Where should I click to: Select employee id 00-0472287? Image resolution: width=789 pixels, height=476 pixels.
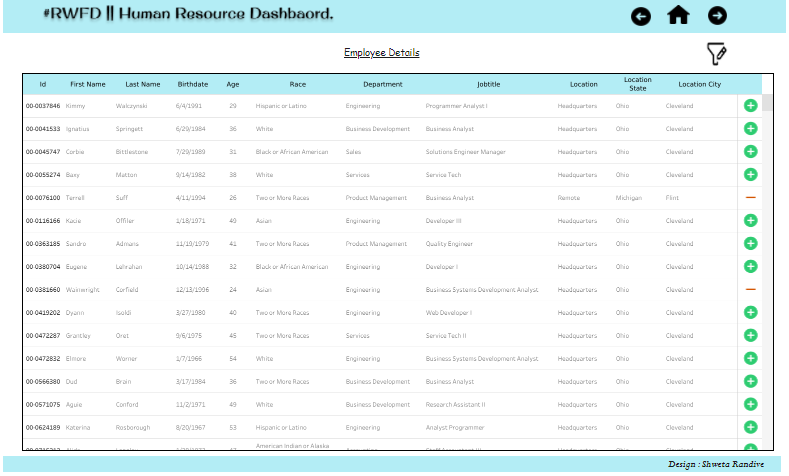click(43, 336)
